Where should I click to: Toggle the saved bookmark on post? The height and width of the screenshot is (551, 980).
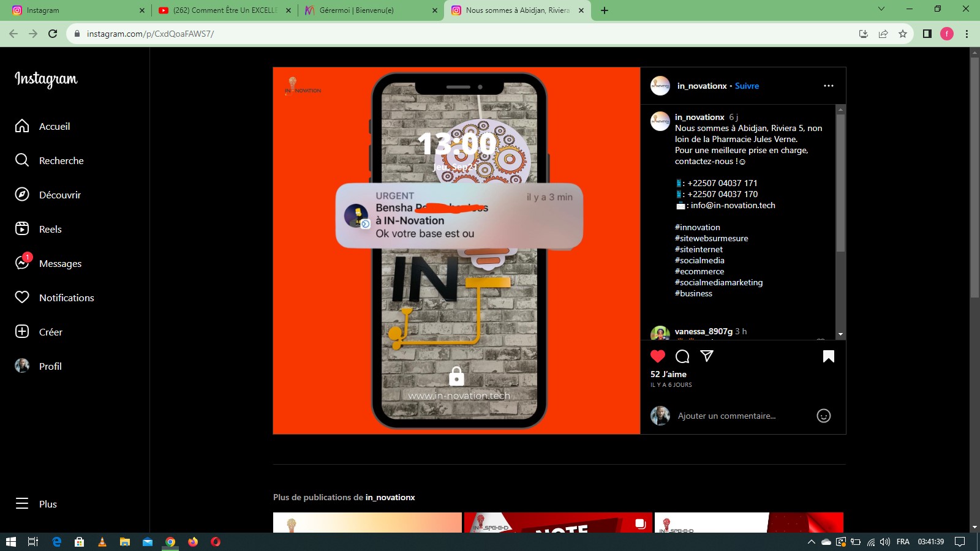click(829, 356)
